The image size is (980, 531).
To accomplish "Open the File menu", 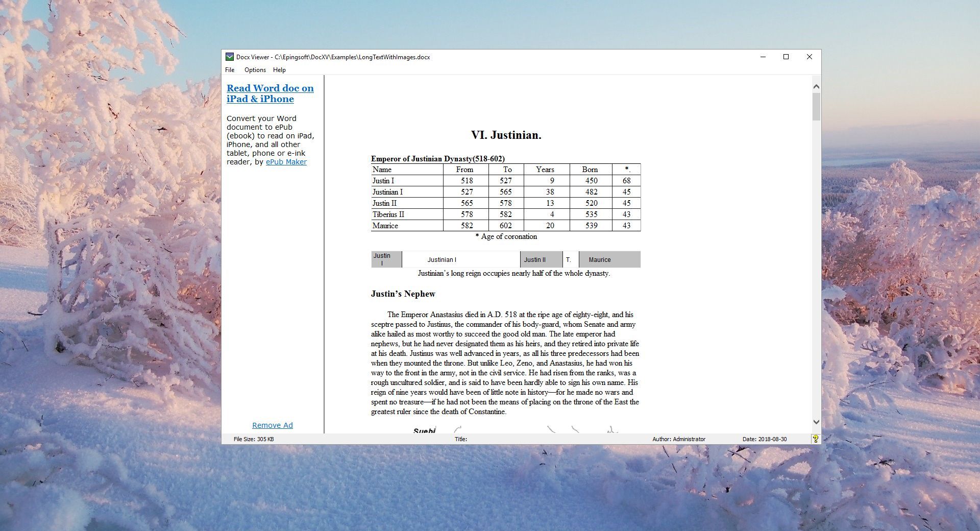I will click(230, 70).
